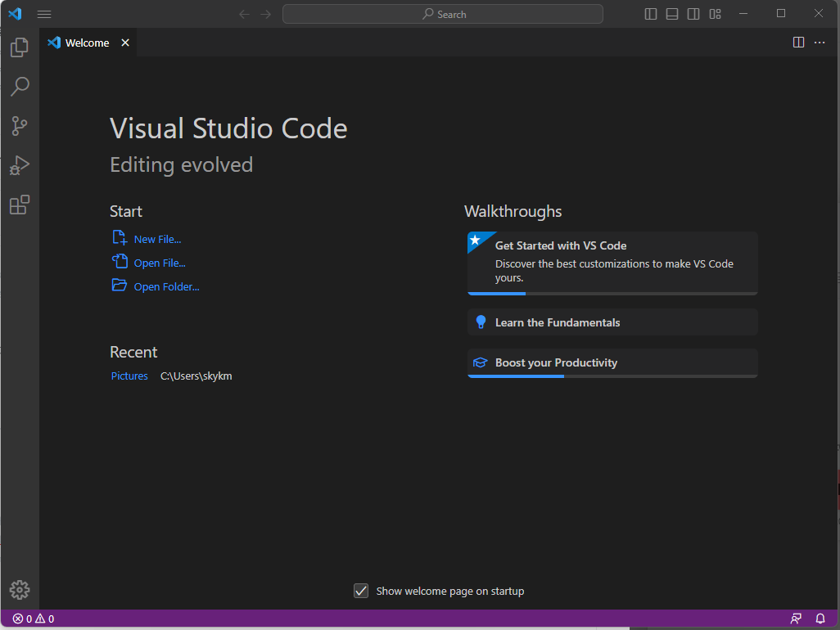Click the Start heading

[126, 211]
